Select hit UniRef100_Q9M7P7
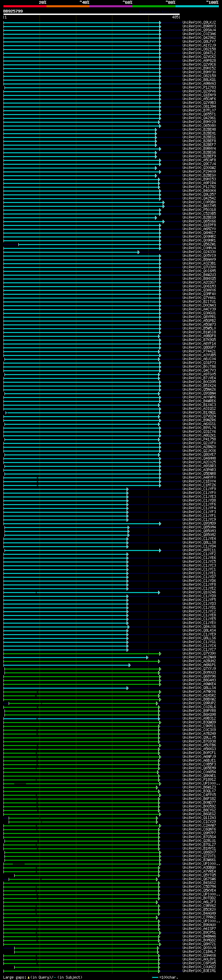The image size is (222, 980). (x=199, y=833)
